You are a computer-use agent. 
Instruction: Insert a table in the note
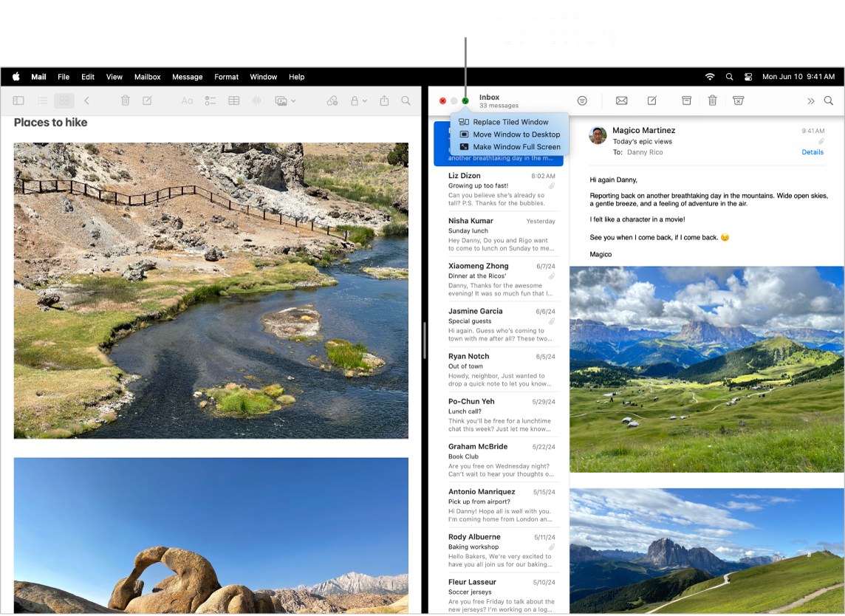pyautogui.click(x=234, y=100)
